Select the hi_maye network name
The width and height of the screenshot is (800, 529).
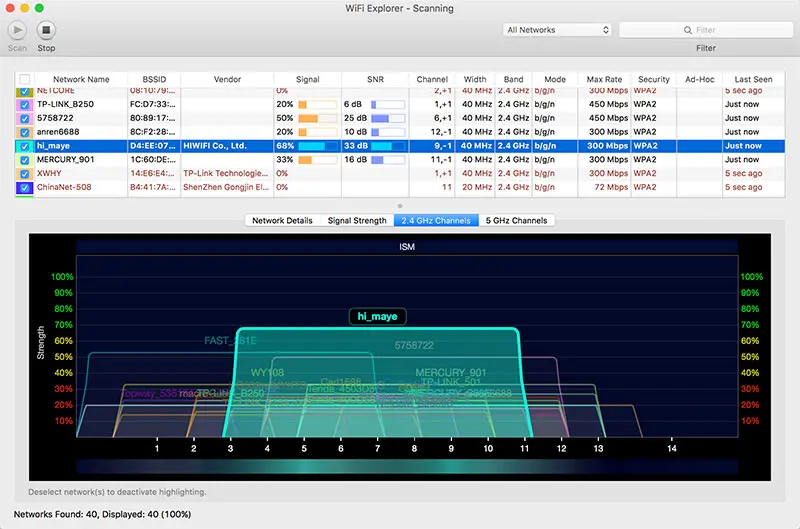[53, 145]
